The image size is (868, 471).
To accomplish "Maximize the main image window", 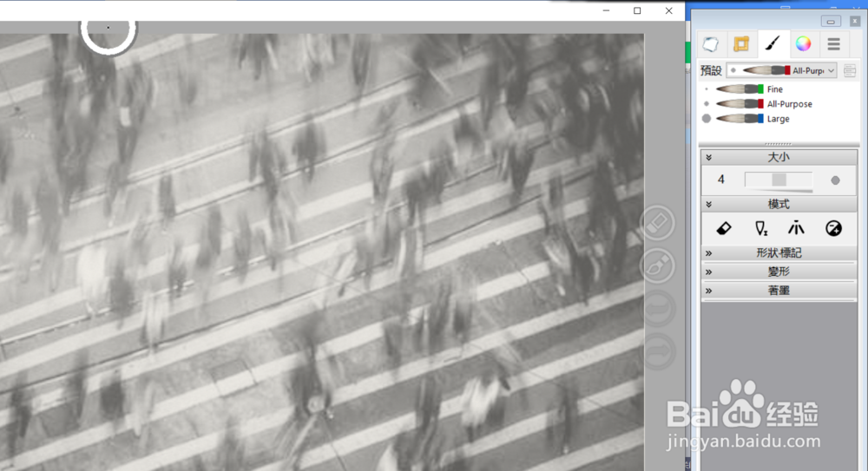I will click(637, 10).
